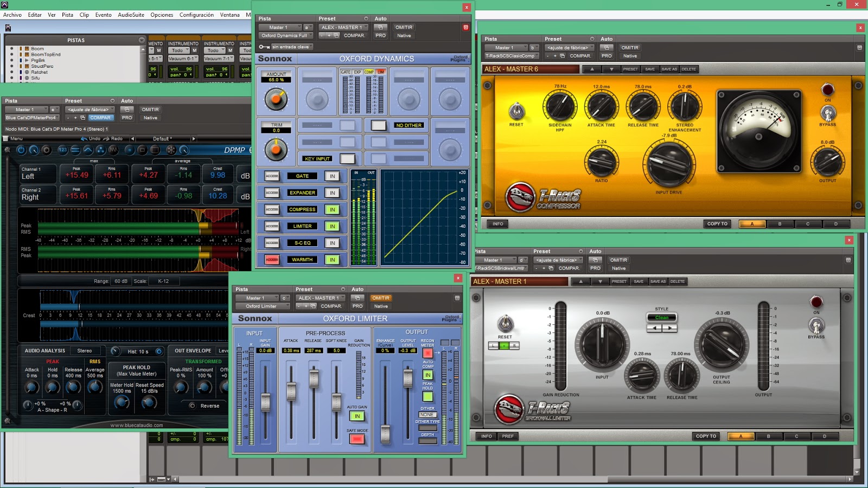Flip the RESET switch on T-RackS Compressor
This screenshot has height=488, width=868.
tap(516, 111)
